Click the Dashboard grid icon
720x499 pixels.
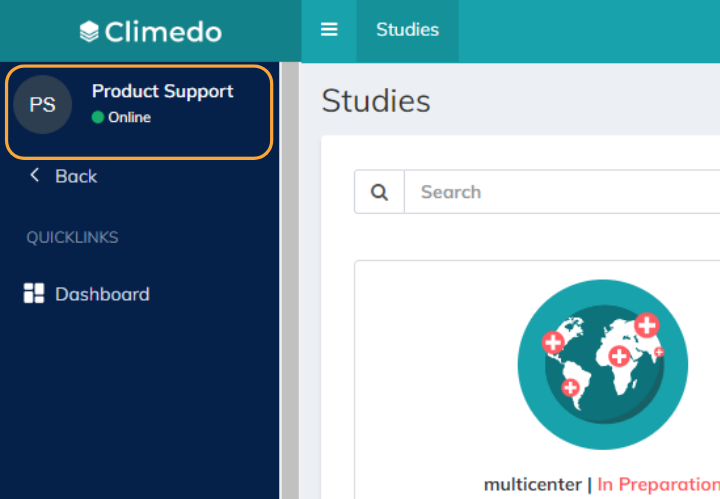tap(34, 293)
